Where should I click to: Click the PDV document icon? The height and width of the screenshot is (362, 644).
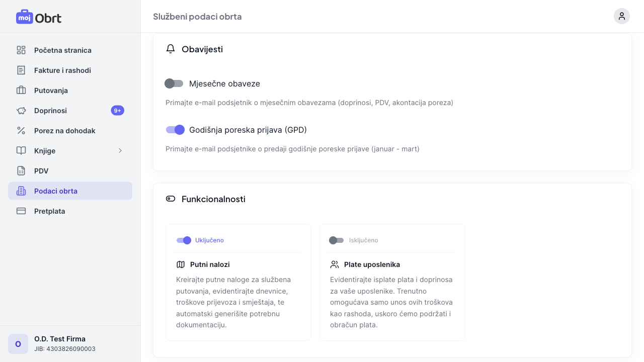point(21,171)
